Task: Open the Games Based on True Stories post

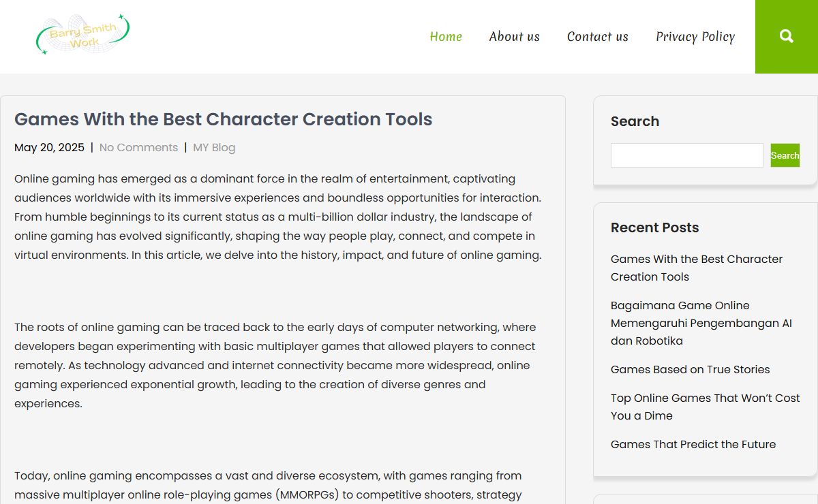Action: tap(690, 369)
